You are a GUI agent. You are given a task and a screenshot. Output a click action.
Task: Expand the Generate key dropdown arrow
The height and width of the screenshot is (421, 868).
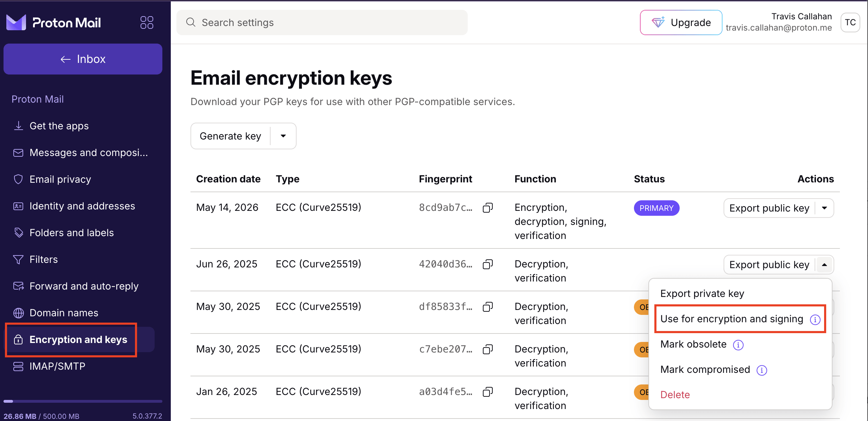283,136
